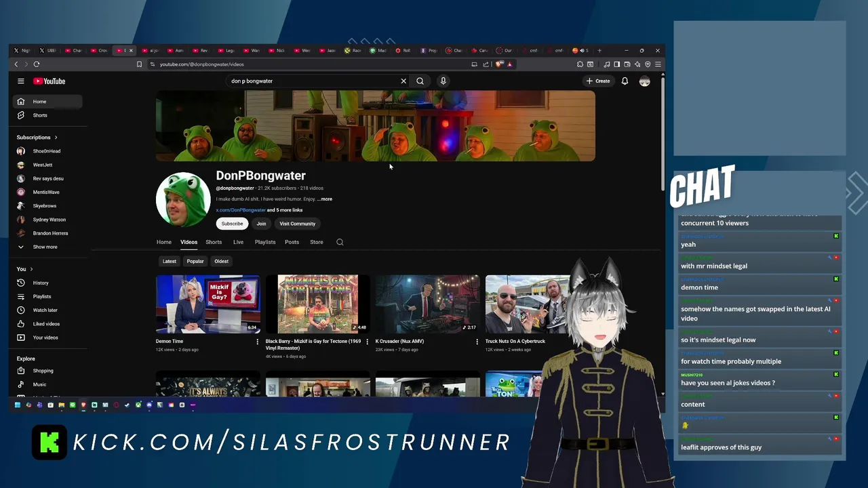Expand the You section chevron
Image resolution: width=868 pixels, height=488 pixels.
click(31, 269)
